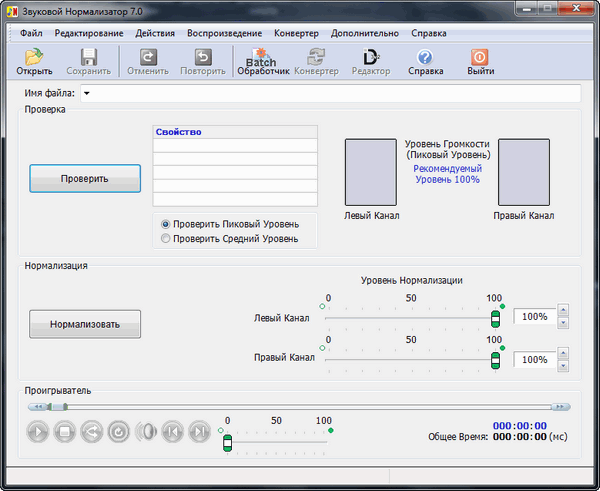Click Правый Канал normalization slider thumb
600x491 pixels.
tap(495, 361)
